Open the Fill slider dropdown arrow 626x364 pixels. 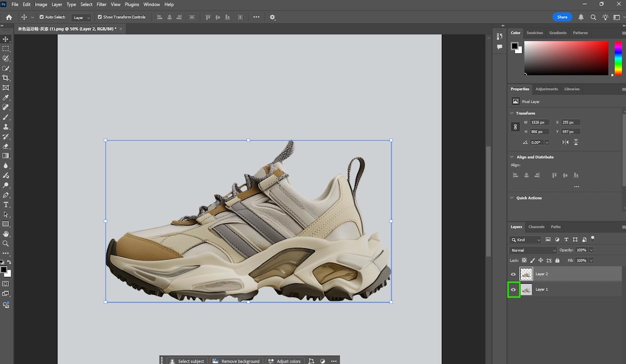pos(591,260)
